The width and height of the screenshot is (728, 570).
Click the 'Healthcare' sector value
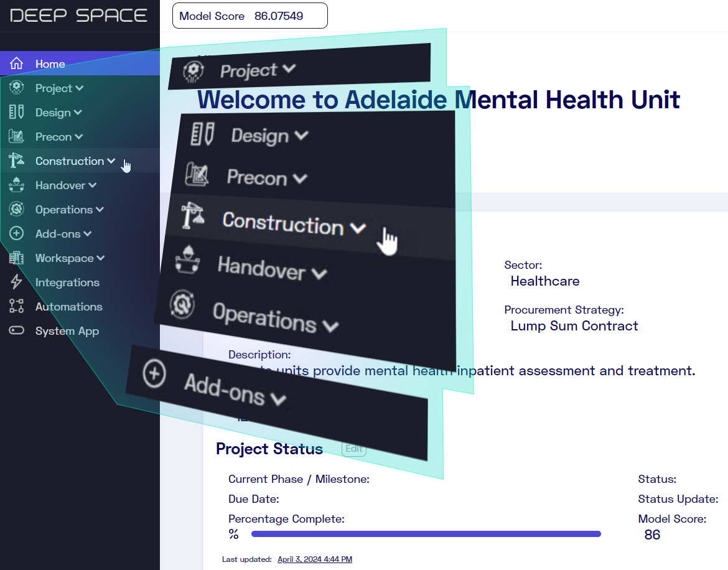click(x=545, y=281)
